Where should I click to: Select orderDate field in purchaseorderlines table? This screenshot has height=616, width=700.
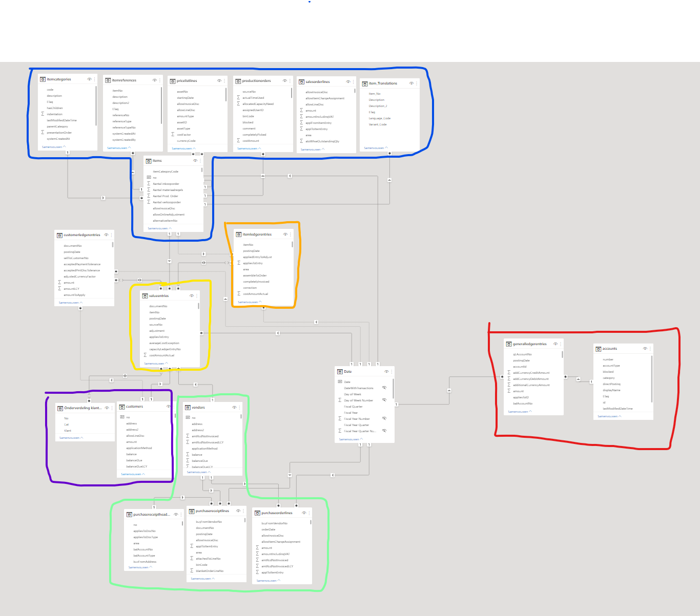click(282, 529)
